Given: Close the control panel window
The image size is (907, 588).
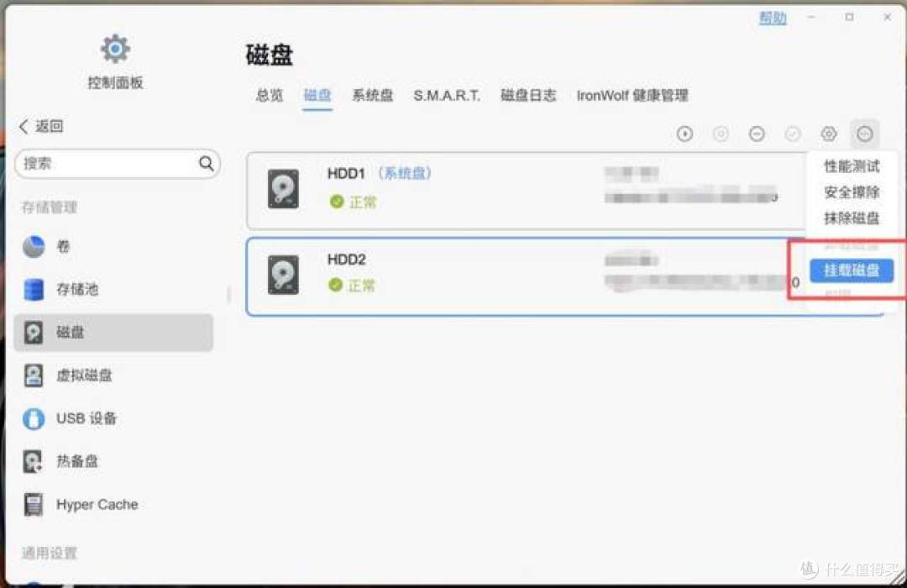Looking at the screenshot, I should (888, 18).
